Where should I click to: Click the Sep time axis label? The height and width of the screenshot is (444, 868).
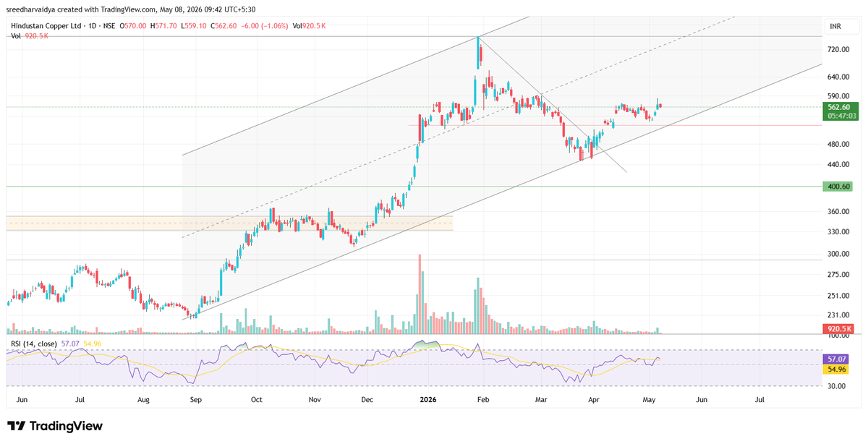(x=197, y=399)
